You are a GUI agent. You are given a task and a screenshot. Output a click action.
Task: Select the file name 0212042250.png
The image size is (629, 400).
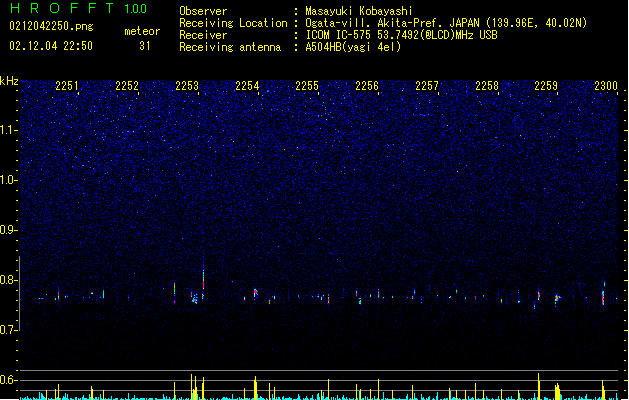(x=51, y=26)
